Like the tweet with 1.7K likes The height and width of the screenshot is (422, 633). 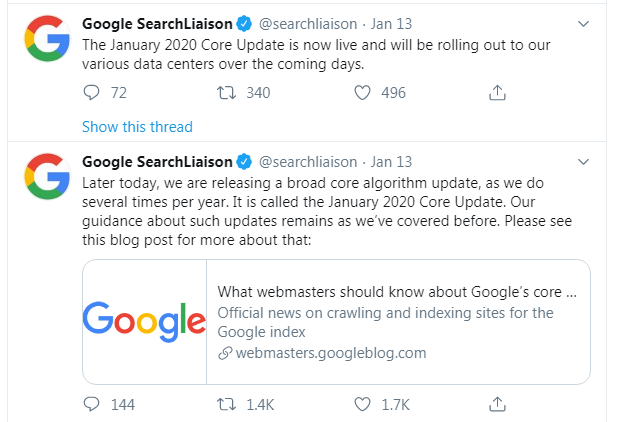(x=365, y=405)
